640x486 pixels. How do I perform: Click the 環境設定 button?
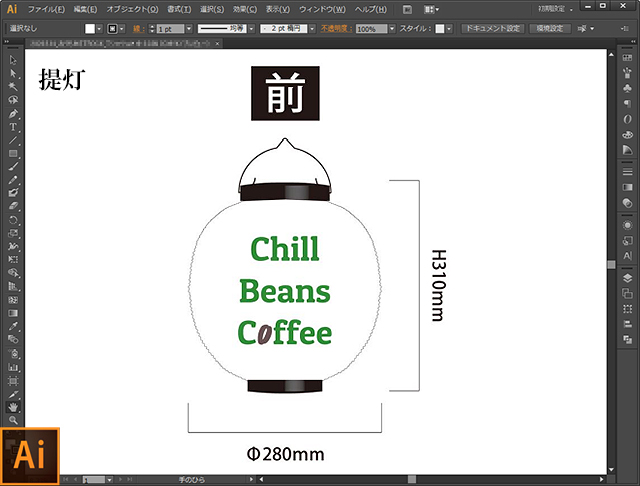(551, 29)
